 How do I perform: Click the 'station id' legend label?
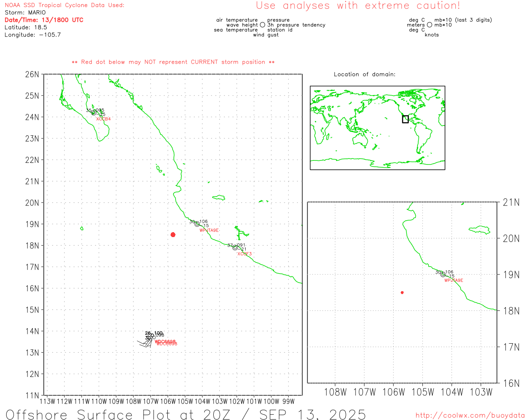pyautogui.click(x=280, y=30)
